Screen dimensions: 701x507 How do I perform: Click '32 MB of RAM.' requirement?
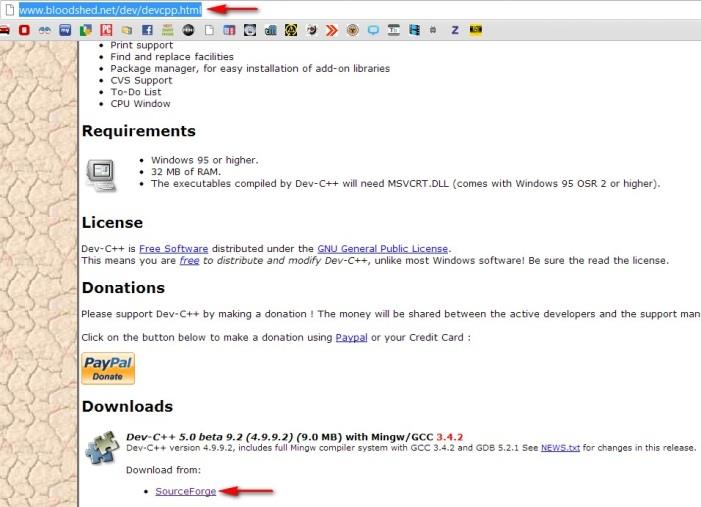[x=186, y=172]
